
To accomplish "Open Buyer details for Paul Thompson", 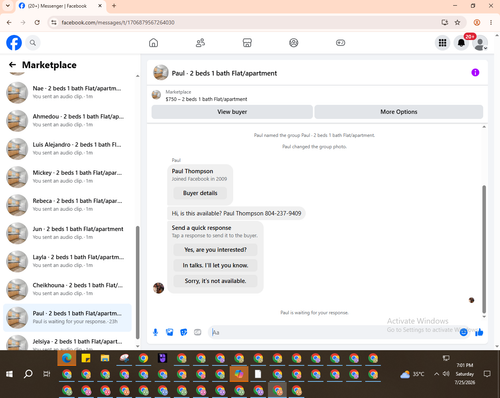I will click(x=200, y=193).
